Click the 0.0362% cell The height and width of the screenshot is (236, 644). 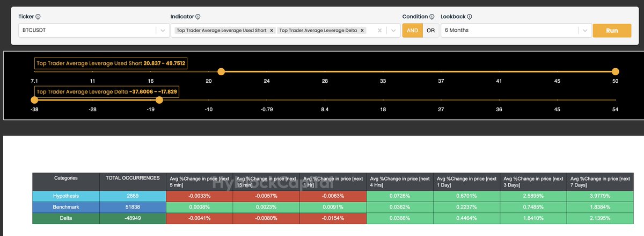400,206
